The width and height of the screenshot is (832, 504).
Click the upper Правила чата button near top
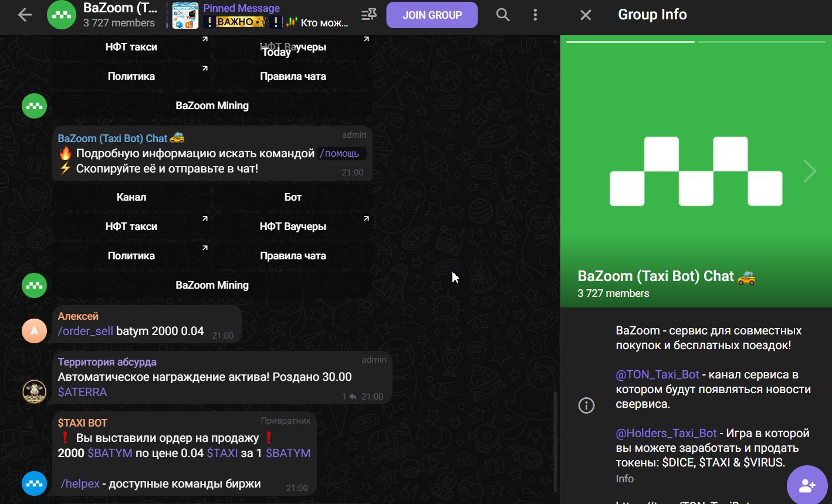tap(293, 76)
